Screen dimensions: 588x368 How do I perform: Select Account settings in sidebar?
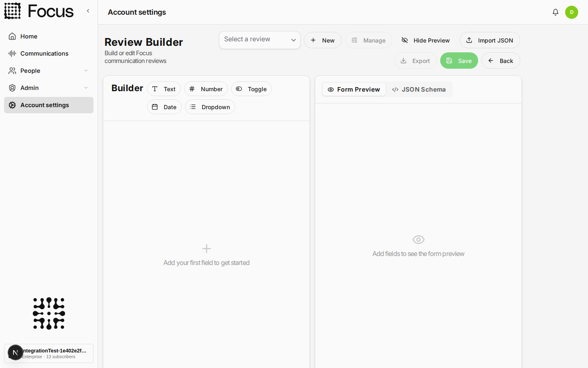pyautogui.click(x=49, y=105)
